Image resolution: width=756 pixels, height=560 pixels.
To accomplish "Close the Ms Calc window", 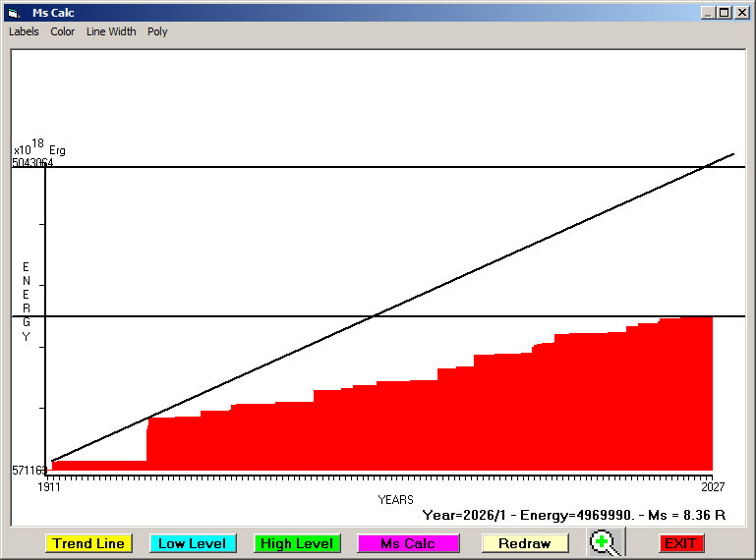I will (x=742, y=13).
